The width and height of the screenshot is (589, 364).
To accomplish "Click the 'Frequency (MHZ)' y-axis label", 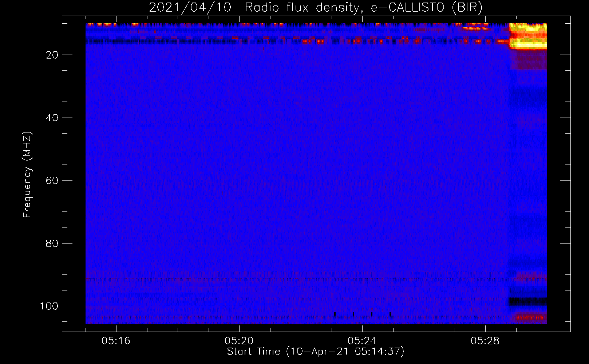I will pos(27,175).
